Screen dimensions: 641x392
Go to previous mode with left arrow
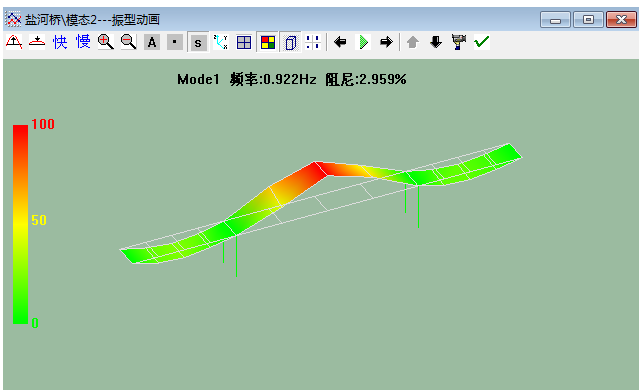[340, 42]
